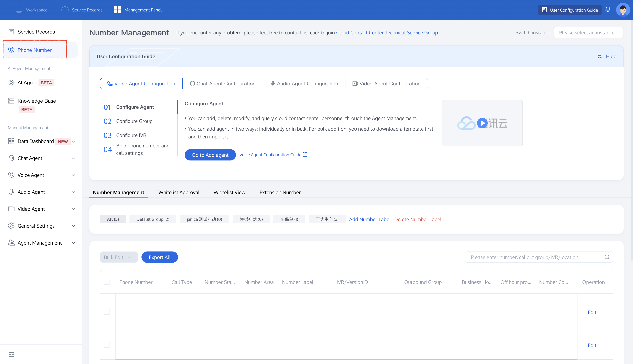Open the Knowledge Base section

[36, 101]
